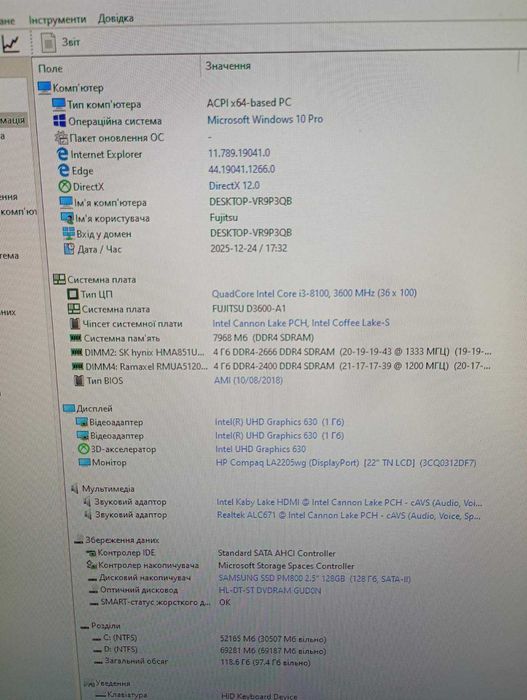
Task: Open the AMI (10/08/2018) BIOS link
Action: click(248, 380)
